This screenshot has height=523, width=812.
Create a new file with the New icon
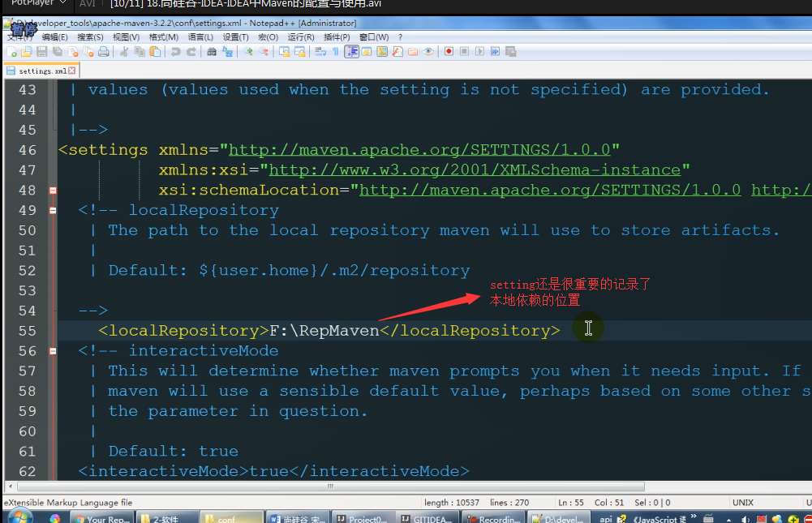pyautogui.click(x=11, y=52)
